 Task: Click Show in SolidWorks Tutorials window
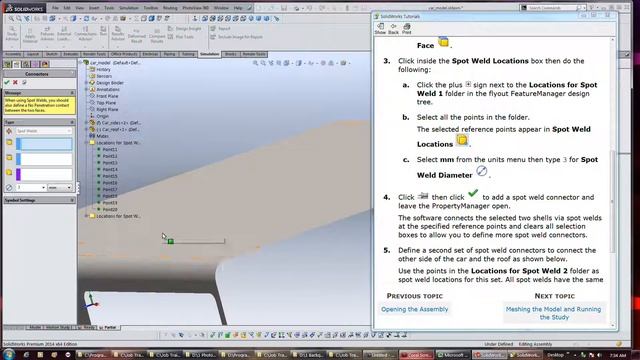tap(380, 29)
